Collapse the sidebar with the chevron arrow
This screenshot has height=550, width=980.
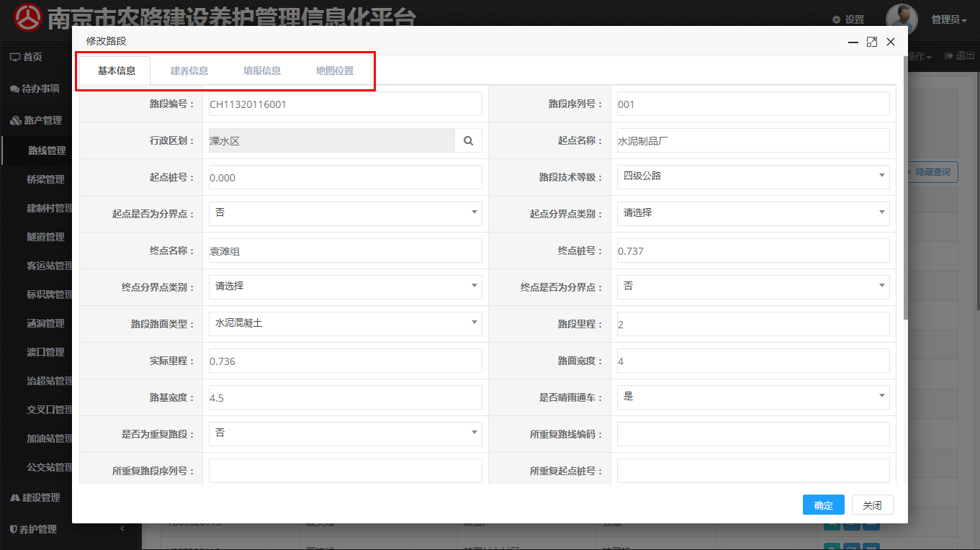point(122,529)
